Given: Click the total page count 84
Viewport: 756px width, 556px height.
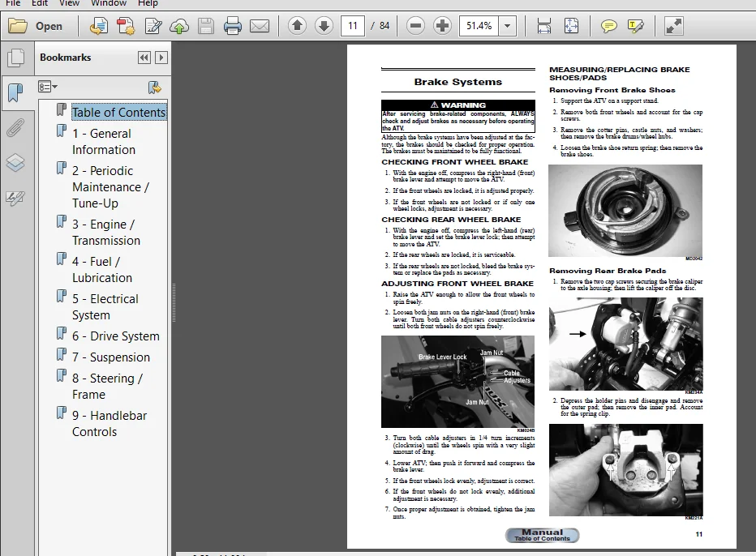Looking at the screenshot, I should (x=384, y=26).
